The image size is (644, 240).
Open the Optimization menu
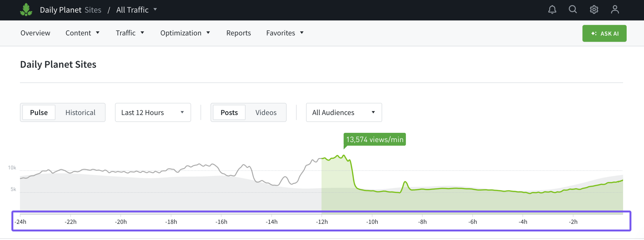[185, 33]
